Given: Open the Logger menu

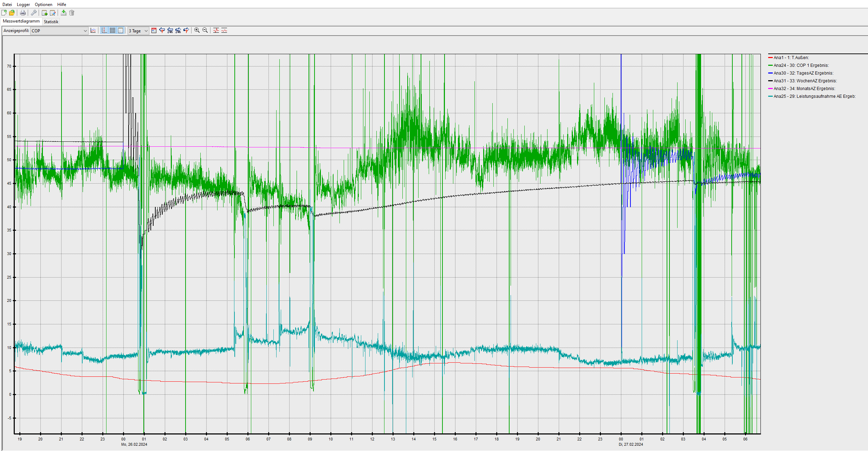Looking at the screenshot, I should 23,5.
